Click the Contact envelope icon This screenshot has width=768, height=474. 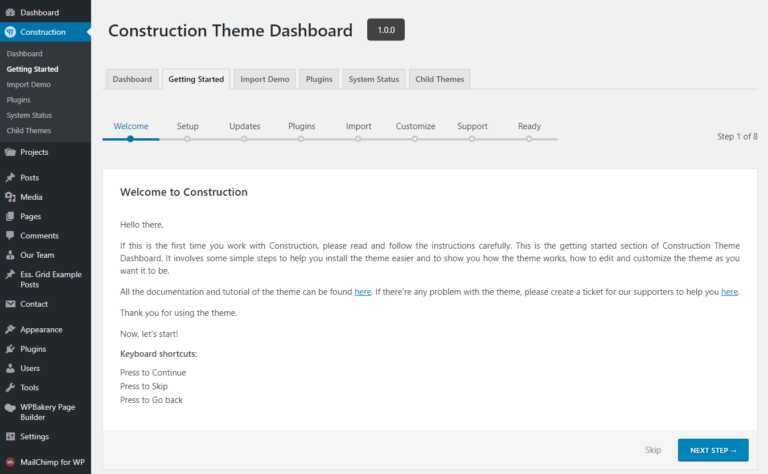tap(10, 304)
